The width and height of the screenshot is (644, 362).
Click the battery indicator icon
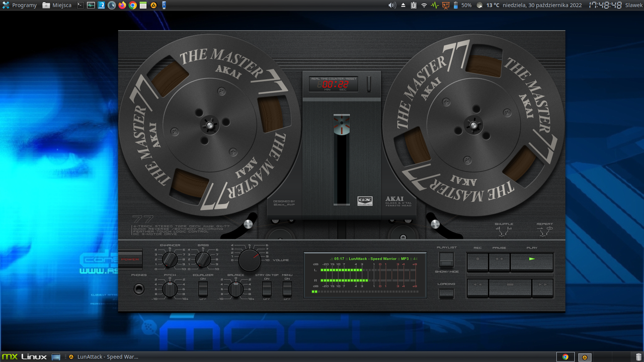pyautogui.click(x=456, y=5)
